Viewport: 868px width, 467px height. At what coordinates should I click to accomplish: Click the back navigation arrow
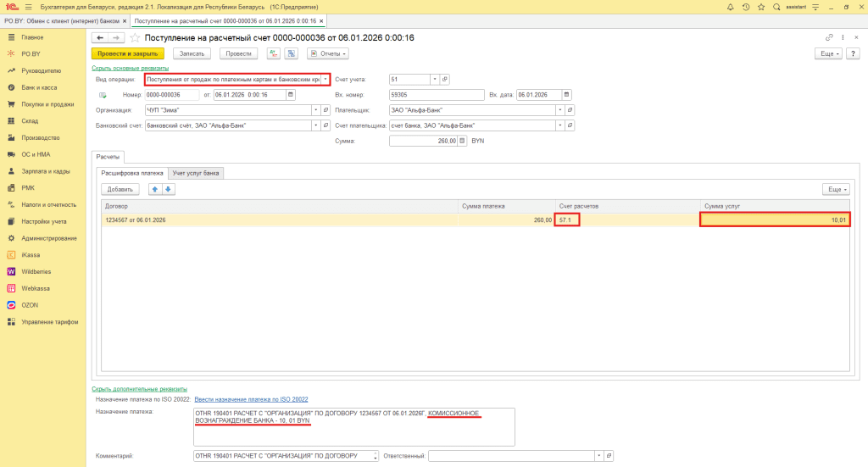point(99,38)
